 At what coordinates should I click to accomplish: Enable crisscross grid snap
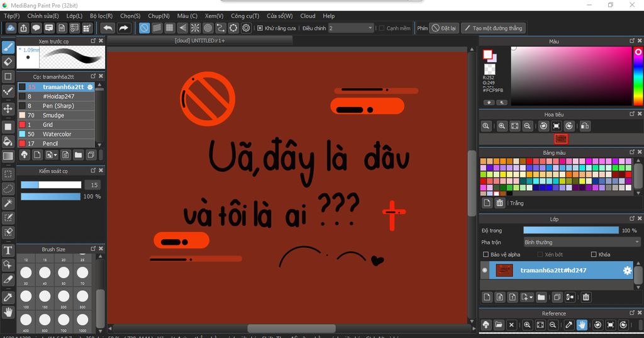(x=170, y=28)
